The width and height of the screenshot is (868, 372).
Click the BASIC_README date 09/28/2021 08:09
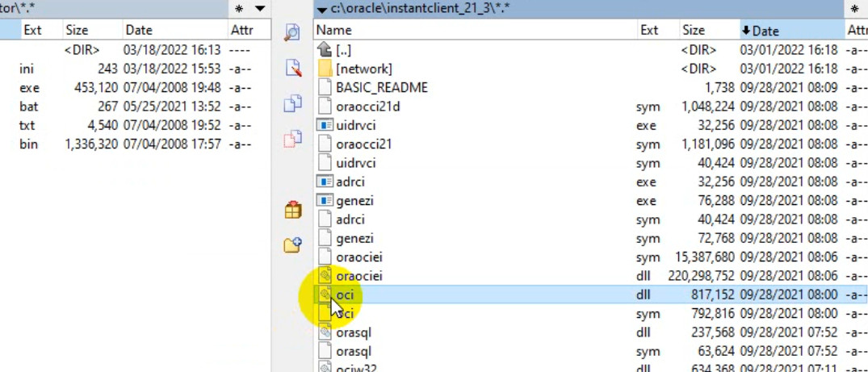(789, 87)
